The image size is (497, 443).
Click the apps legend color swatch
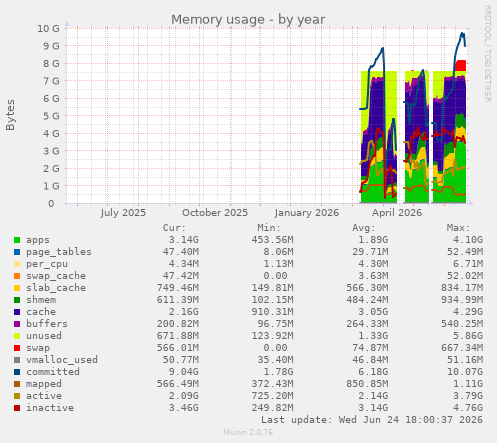[17, 240]
